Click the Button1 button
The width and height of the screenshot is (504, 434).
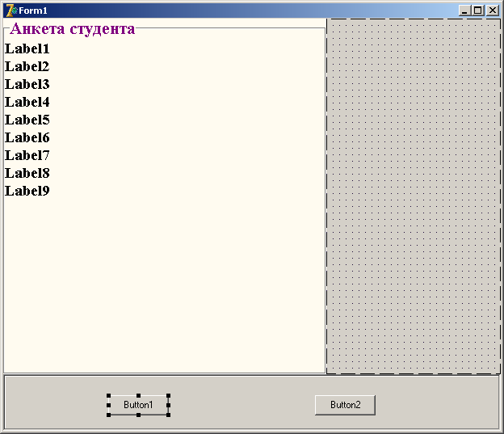(139, 405)
